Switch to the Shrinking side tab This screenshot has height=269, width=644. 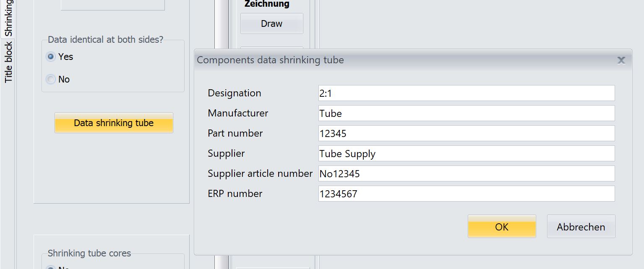pos(8,19)
